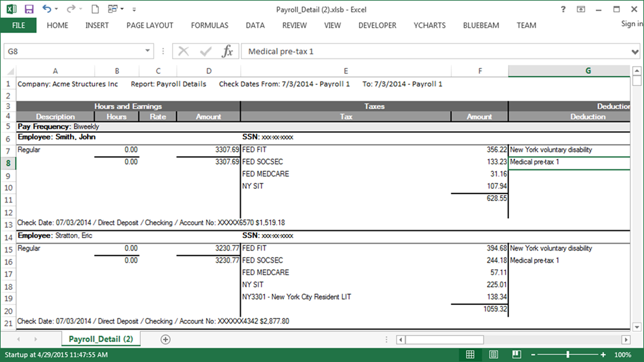This screenshot has width=644, height=362.
Task: Click the zoom in plus icon
Action: [x=603, y=355]
